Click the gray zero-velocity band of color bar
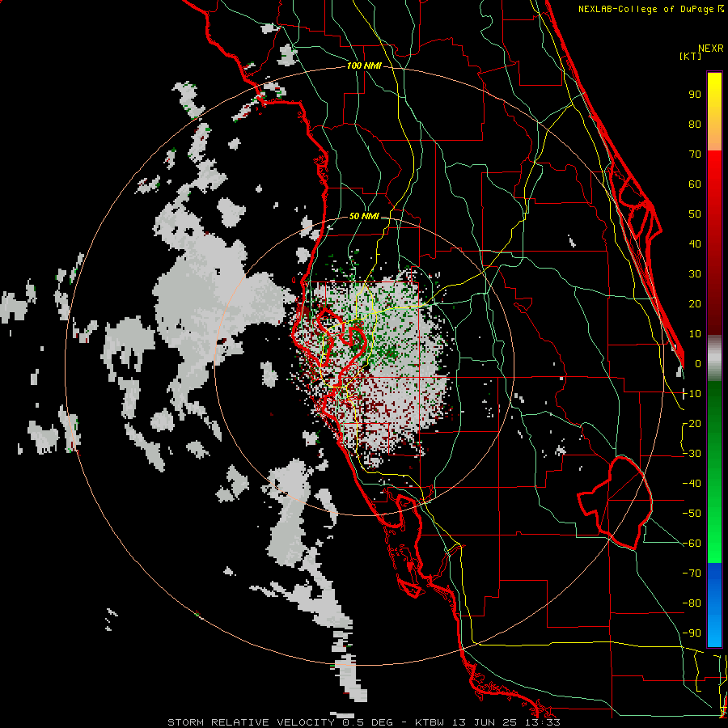728x728 pixels. pos(714,358)
